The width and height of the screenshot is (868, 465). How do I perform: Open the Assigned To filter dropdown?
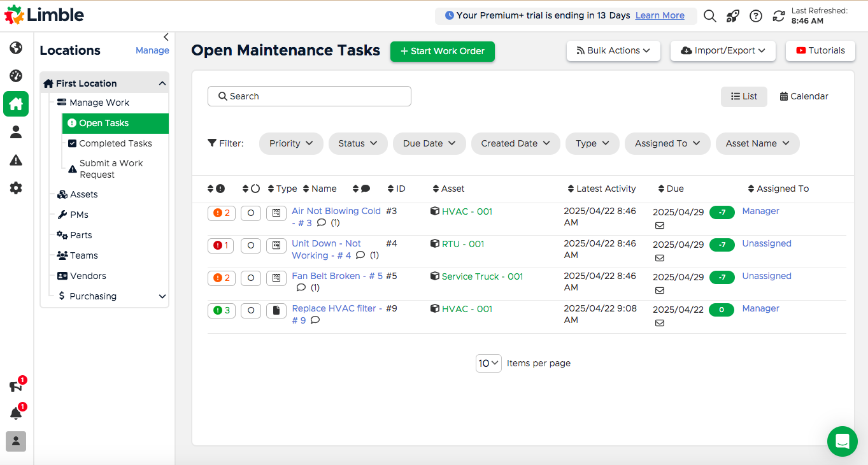pyautogui.click(x=667, y=143)
